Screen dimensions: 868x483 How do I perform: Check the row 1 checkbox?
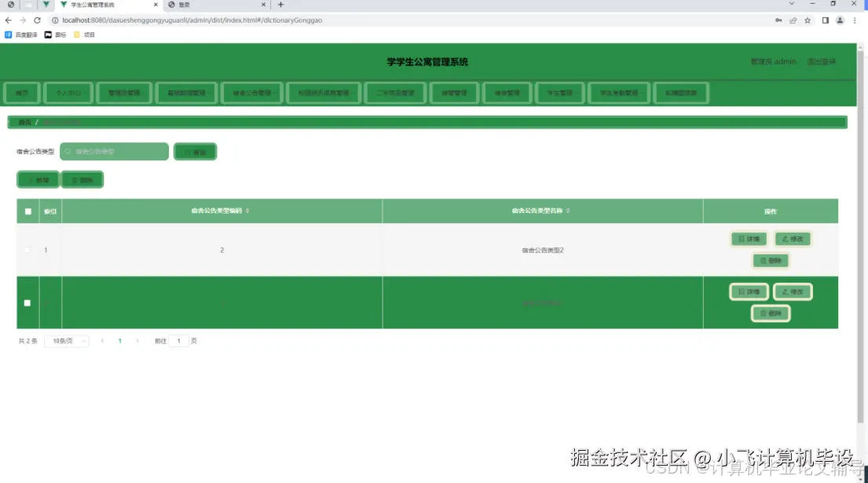point(27,250)
